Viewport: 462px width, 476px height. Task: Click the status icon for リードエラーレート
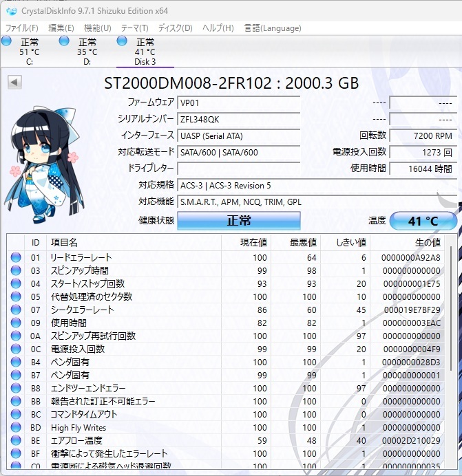(x=16, y=257)
